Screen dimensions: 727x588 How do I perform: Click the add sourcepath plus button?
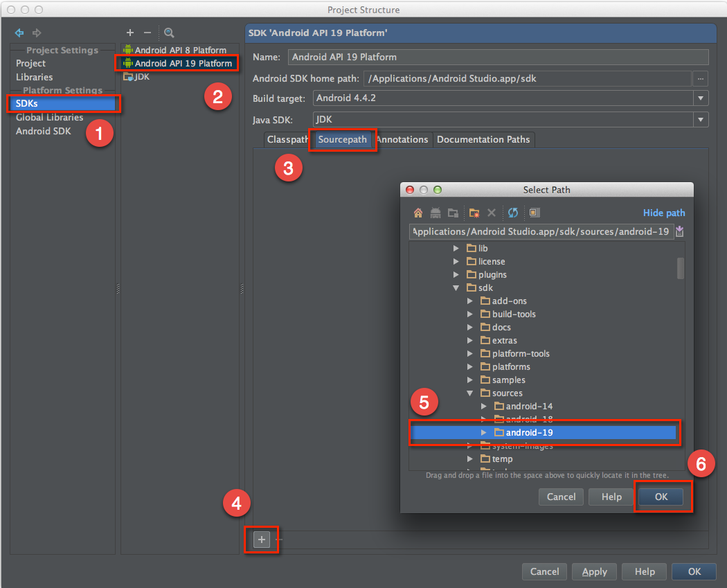coord(261,540)
